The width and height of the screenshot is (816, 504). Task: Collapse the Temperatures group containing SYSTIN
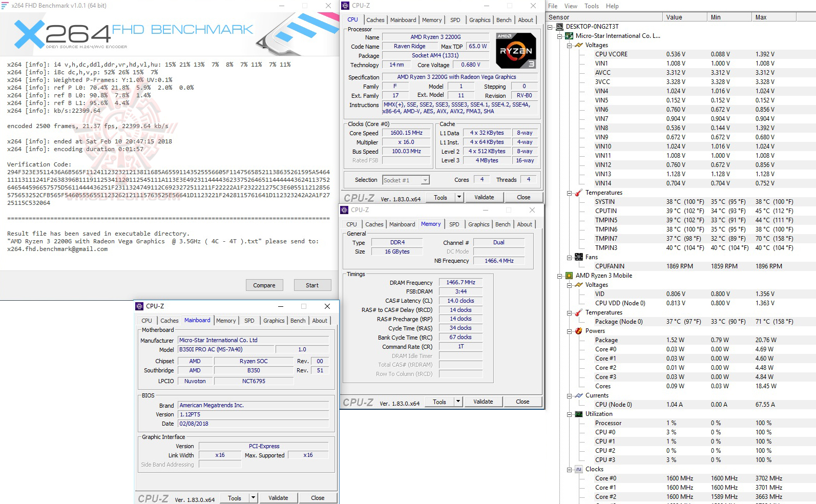click(x=570, y=193)
